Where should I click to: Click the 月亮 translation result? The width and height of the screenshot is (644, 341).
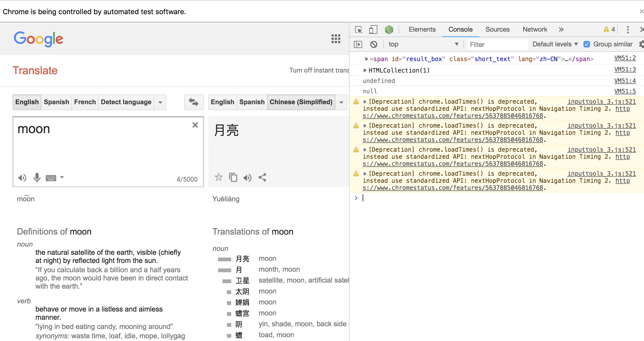point(226,130)
